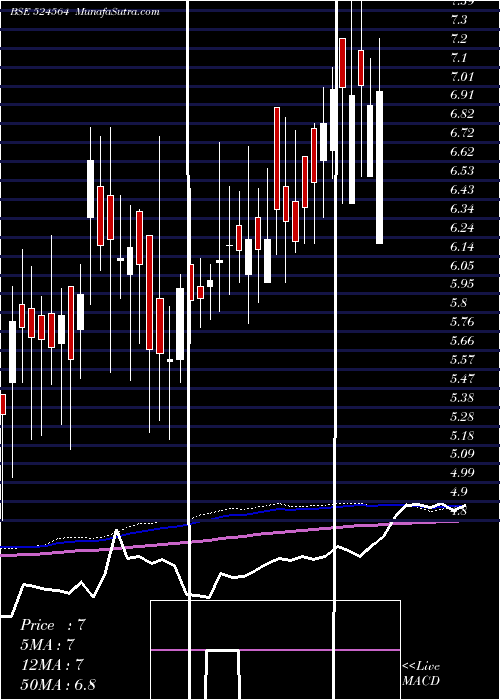
Task: Click the BSE 524564 ticker label
Action: [x=39, y=12]
